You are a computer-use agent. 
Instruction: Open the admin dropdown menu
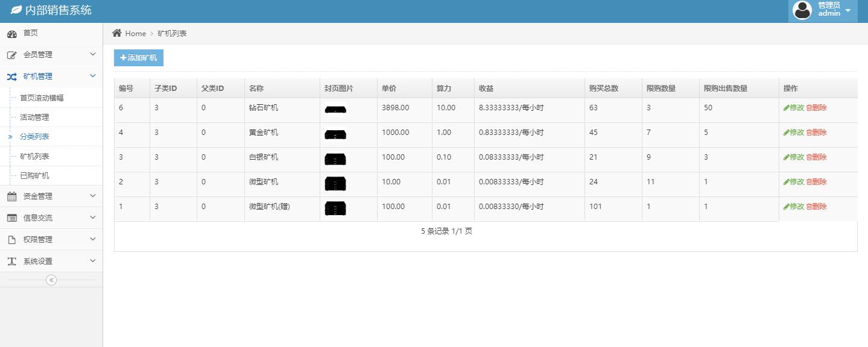[x=847, y=10]
